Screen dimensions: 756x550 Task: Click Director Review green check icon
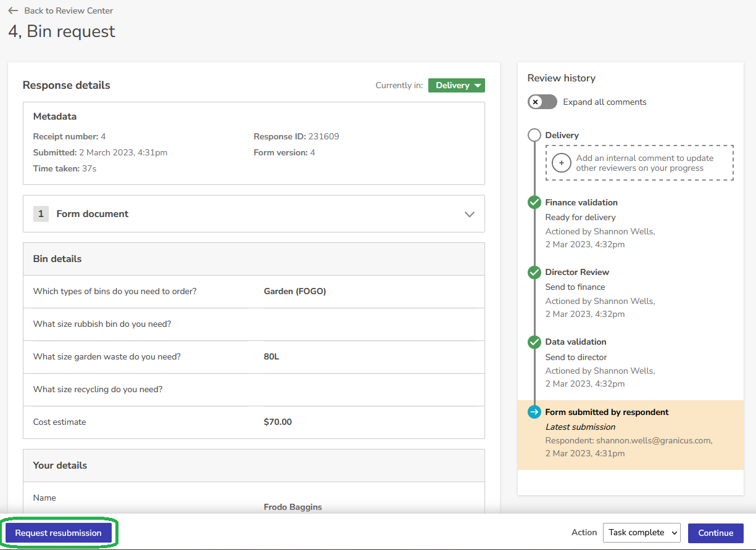534,272
